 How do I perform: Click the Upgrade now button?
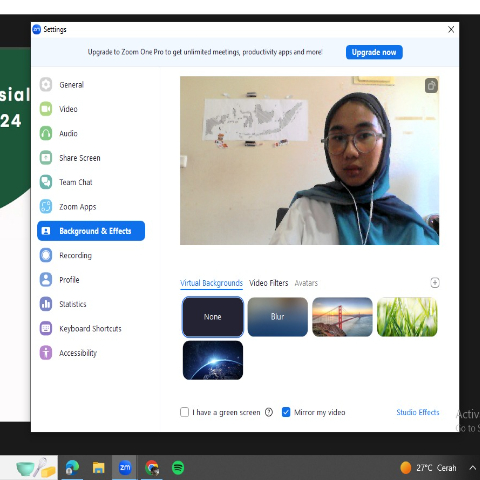click(374, 52)
